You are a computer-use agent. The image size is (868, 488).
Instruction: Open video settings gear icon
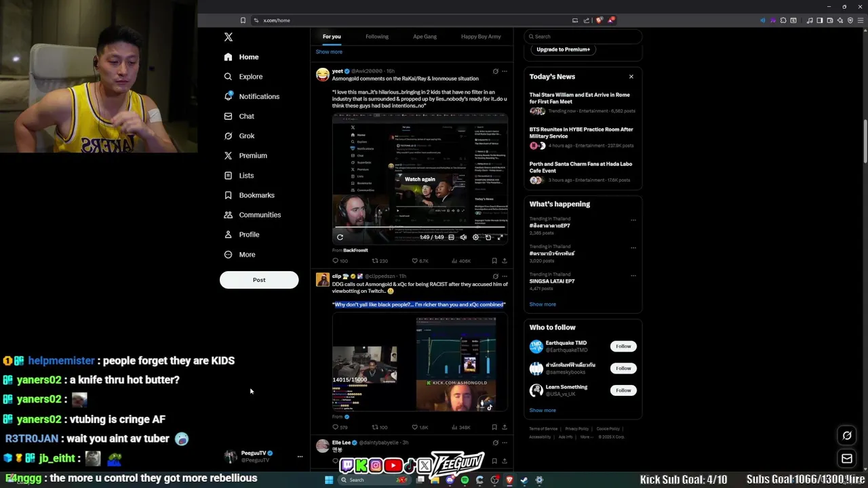[x=475, y=237]
